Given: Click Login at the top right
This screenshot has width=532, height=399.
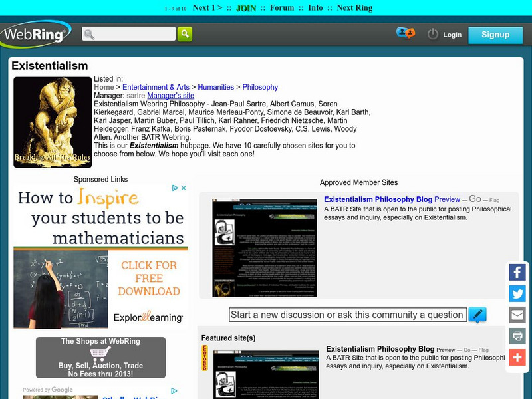Looking at the screenshot, I should [x=454, y=35].
